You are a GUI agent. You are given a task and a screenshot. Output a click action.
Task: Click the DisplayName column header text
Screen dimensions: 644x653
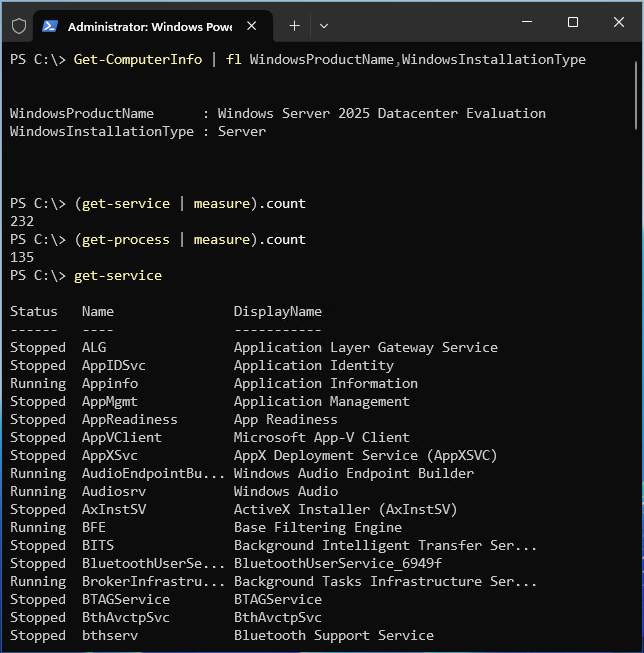tap(277, 311)
